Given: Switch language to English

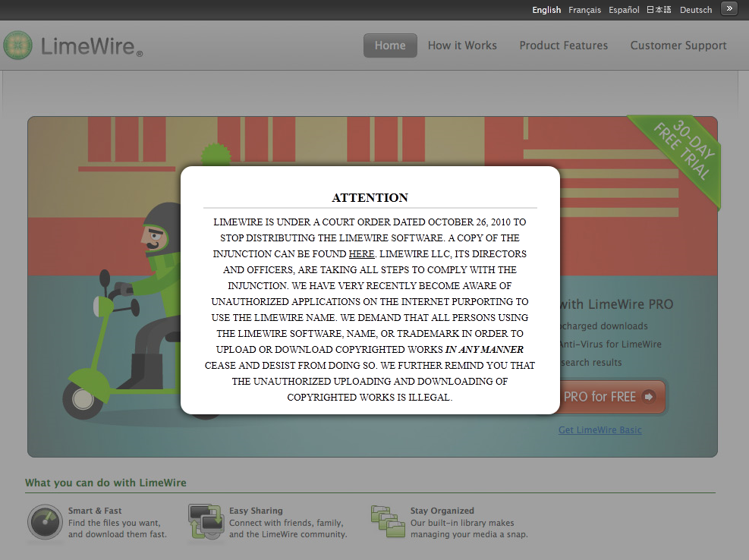Looking at the screenshot, I should tap(546, 10).
